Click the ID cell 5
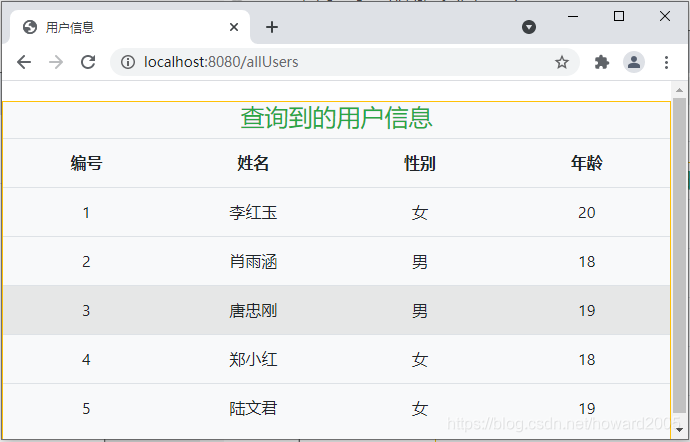 click(86, 409)
